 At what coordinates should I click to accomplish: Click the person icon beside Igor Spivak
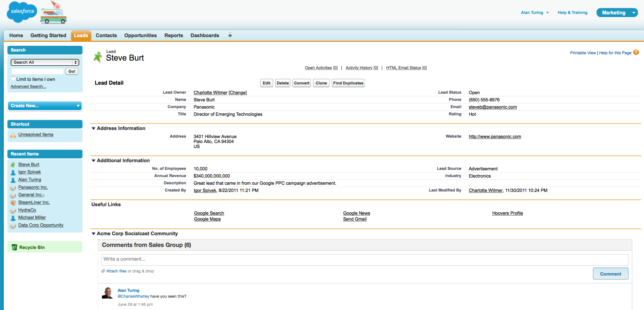(13, 172)
